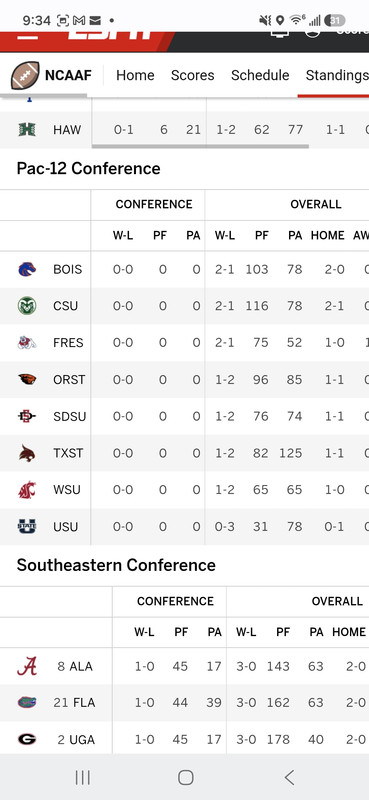Open Boise State team logo
Image resolution: width=369 pixels, height=800 pixels.
27,269
